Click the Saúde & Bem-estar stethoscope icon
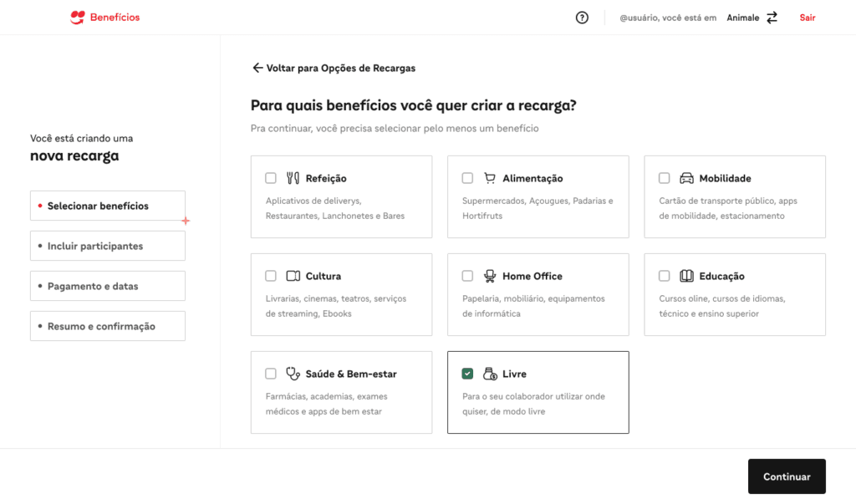The image size is (856, 504). [293, 374]
